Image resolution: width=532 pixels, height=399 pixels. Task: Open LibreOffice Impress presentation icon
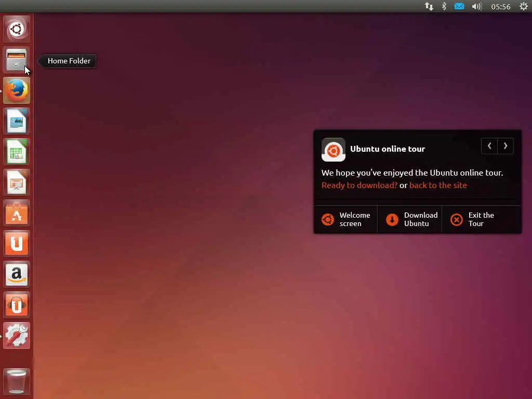coord(16,182)
